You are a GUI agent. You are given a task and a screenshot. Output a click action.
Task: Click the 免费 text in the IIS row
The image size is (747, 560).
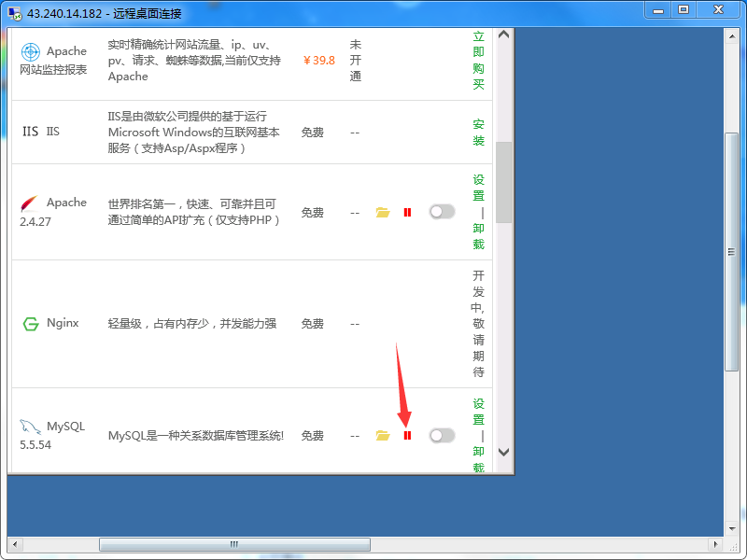tap(313, 133)
